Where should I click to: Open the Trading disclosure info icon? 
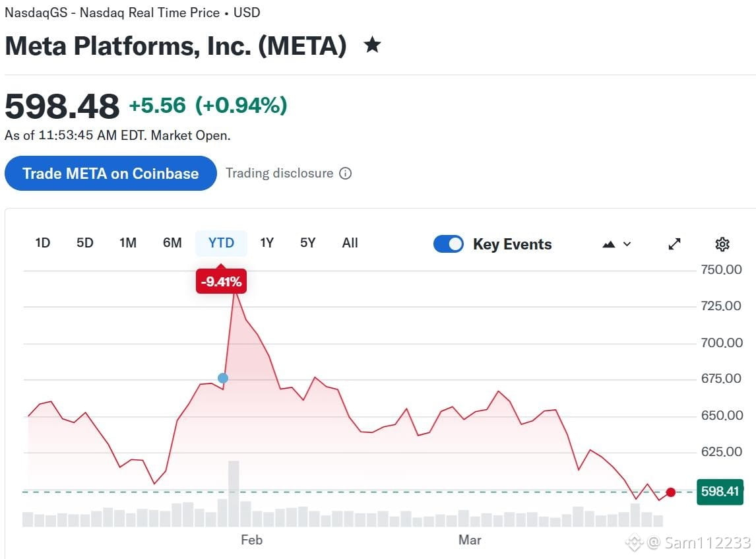point(345,173)
